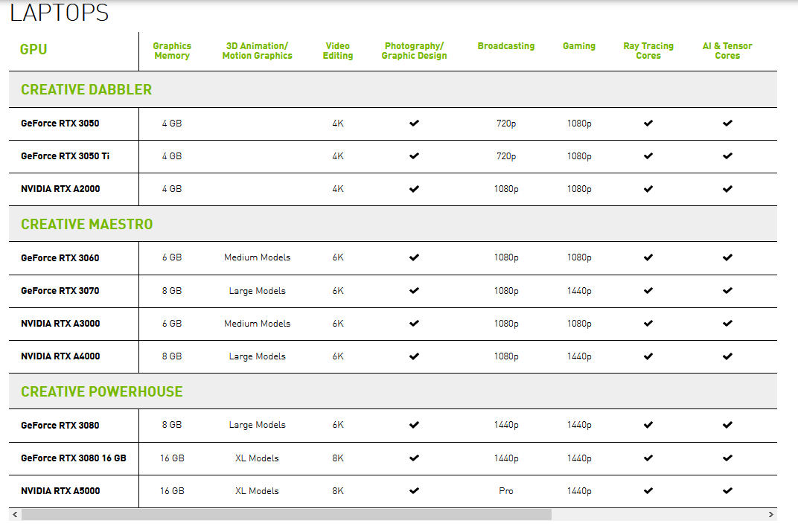Click the AI & Tensor Cores checkmark for RTX A3000

coord(727,324)
